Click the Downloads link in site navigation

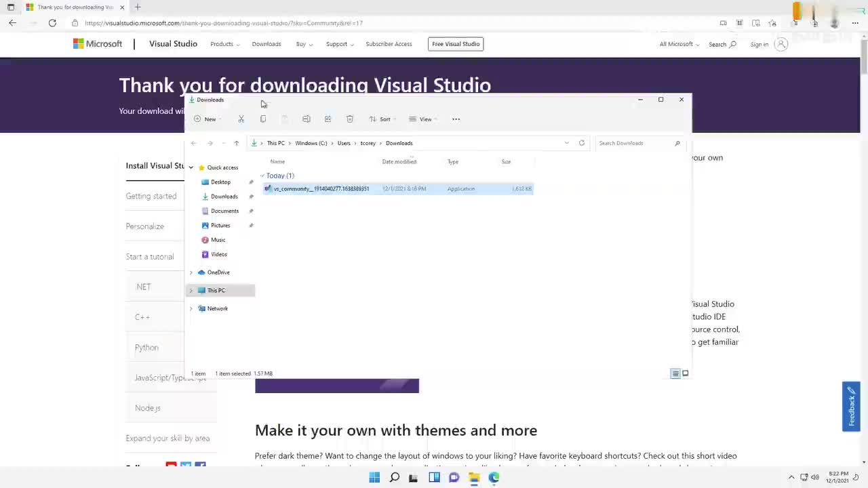click(x=267, y=44)
